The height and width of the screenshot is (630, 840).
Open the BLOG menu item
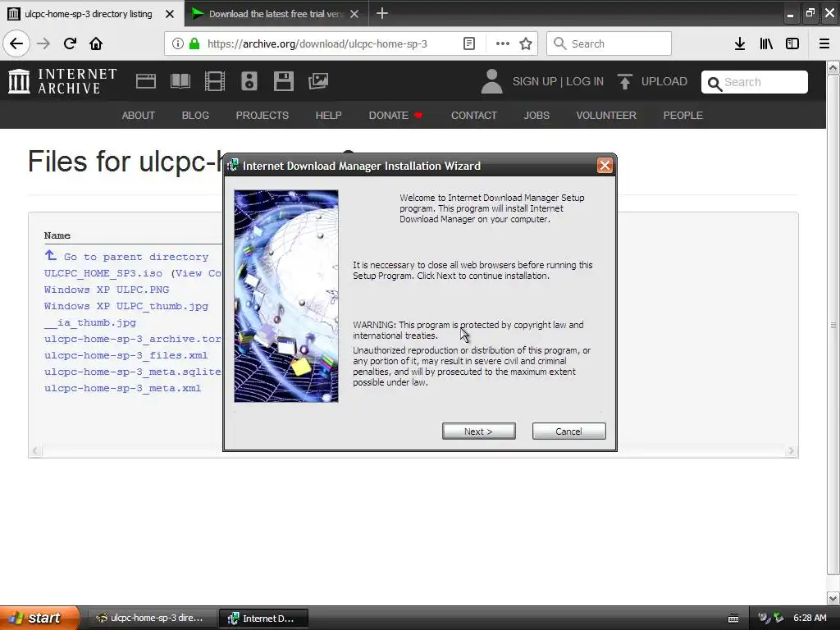[x=195, y=115]
